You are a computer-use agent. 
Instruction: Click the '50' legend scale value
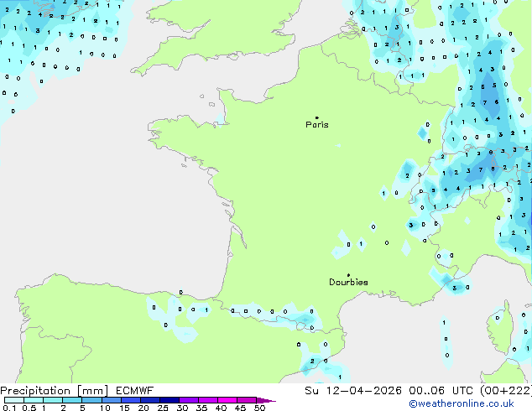[259, 408]
